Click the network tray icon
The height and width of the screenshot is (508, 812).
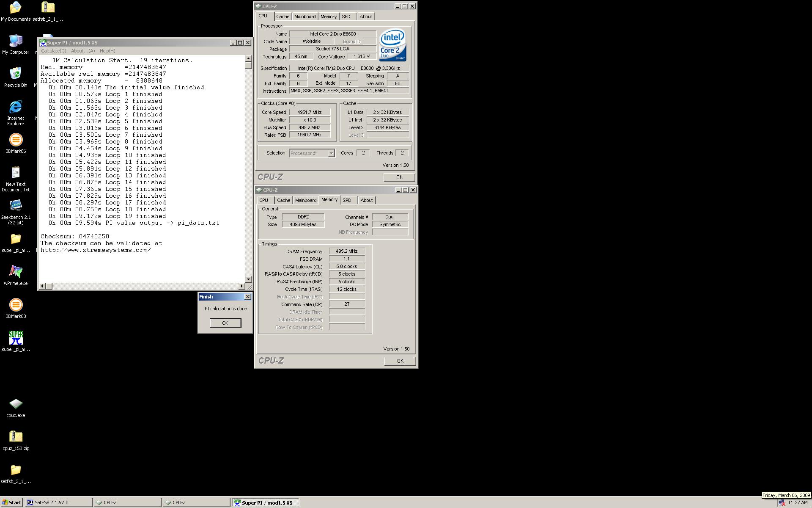click(x=782, y=502)
